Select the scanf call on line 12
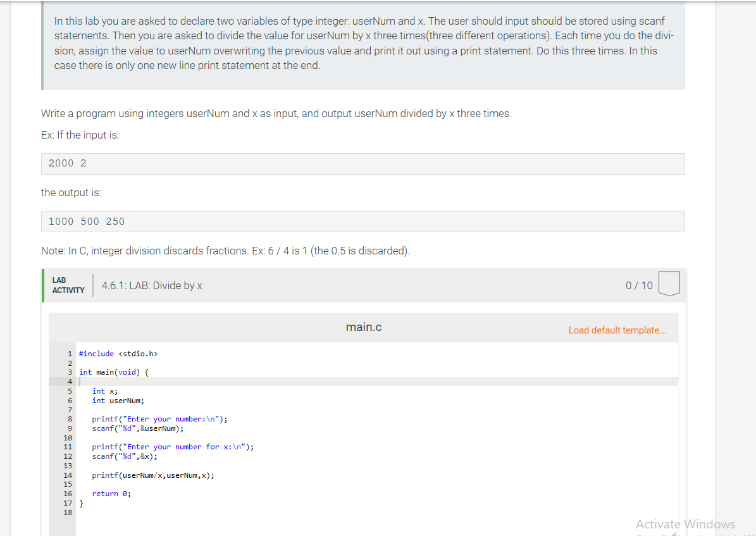This screenshot has width=756, height=536. tap(123, 456)
